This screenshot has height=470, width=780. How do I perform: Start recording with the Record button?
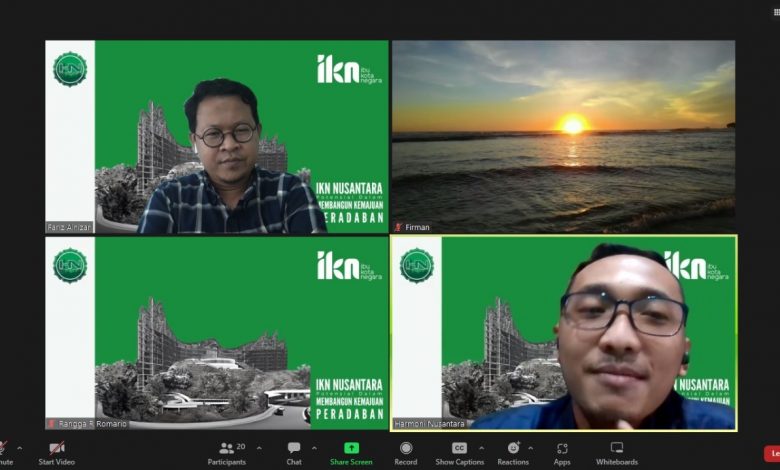[x=406, y=453]
